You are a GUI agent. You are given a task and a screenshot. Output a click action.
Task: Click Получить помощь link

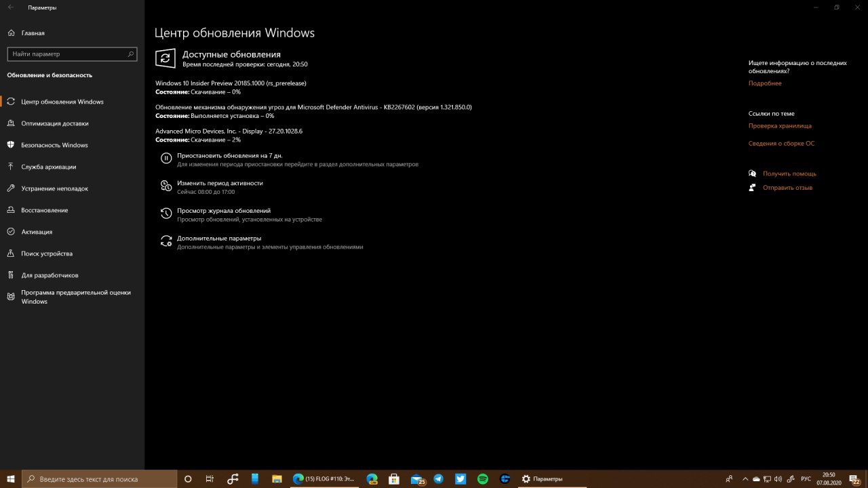(789, 174)
